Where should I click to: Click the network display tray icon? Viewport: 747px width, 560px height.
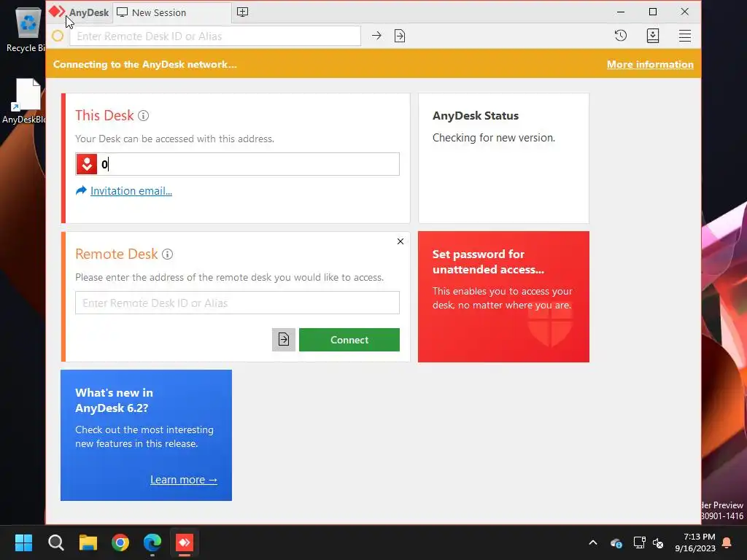639,542
